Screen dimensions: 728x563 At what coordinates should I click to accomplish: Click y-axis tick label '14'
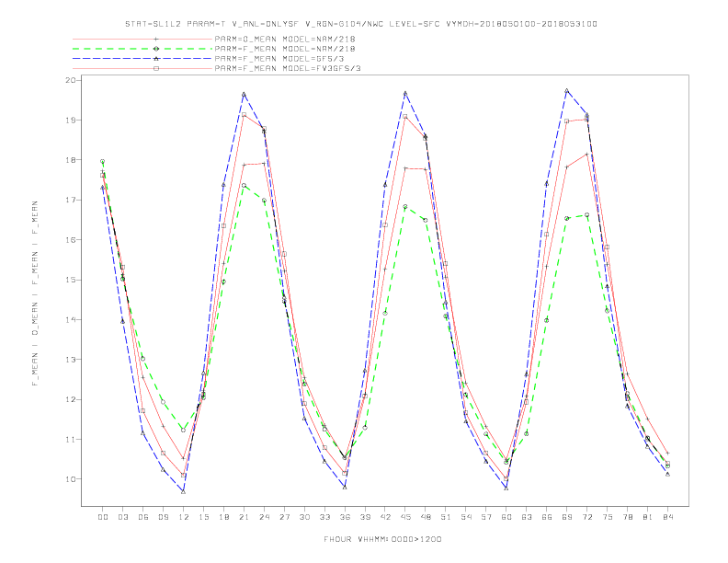(x=71, y=320)
